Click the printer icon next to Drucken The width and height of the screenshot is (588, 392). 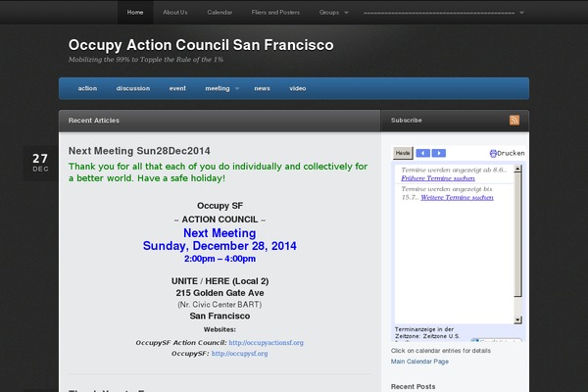(493, 153)
